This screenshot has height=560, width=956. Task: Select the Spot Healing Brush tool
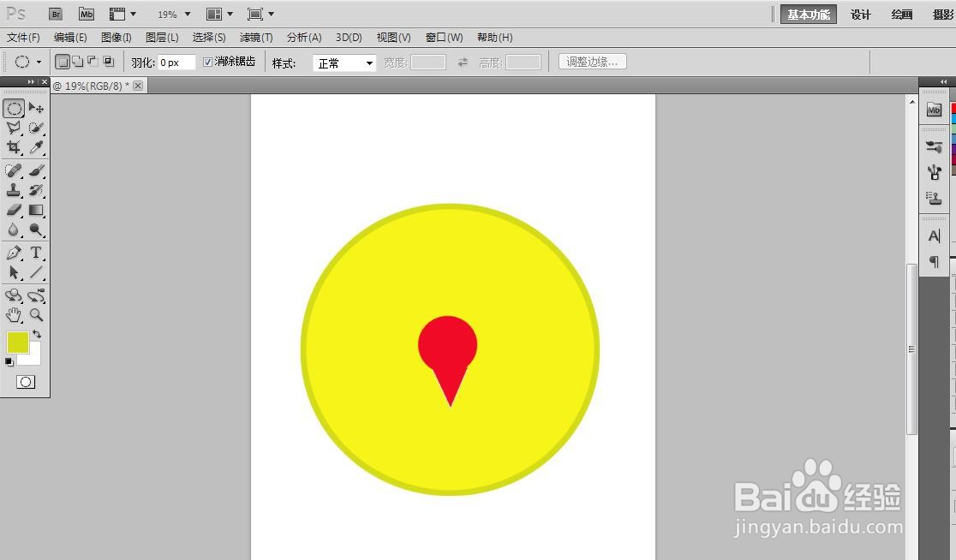point(14,170)
